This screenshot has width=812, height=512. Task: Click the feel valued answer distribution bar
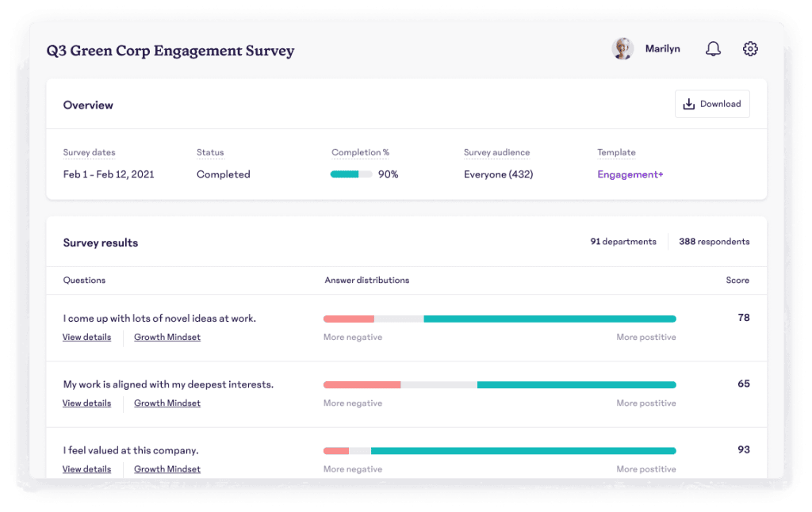500,451
